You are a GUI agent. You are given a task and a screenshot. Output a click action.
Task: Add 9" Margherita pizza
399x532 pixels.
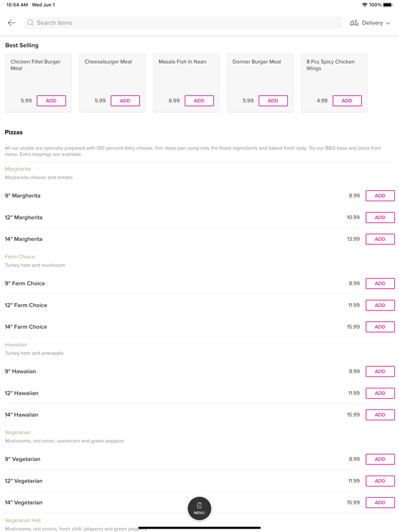point(380,195)
